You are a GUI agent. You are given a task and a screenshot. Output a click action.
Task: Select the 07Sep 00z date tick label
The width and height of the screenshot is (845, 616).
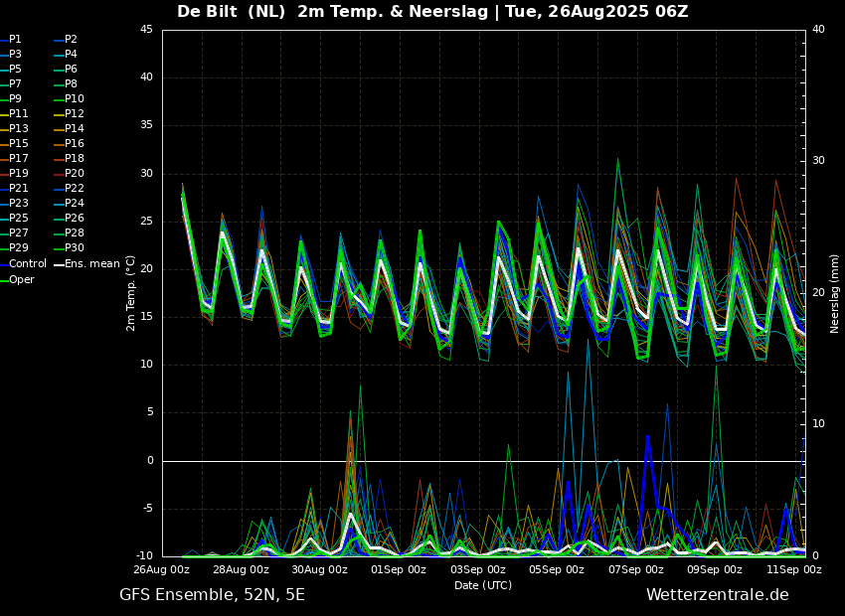[x=636, y=569]
